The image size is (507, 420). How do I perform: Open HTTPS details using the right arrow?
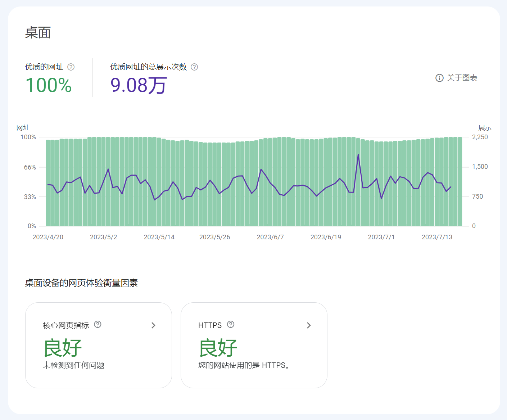coord(308,325)
